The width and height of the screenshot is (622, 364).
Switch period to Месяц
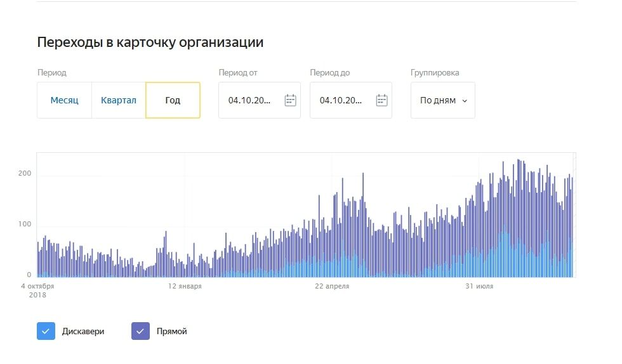(x=64, y=100)
